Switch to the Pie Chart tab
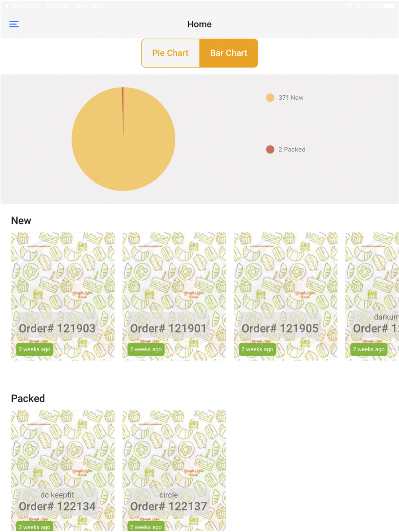Screen dimensions: 399x532 pyautogui.click(x=170, y=53)
